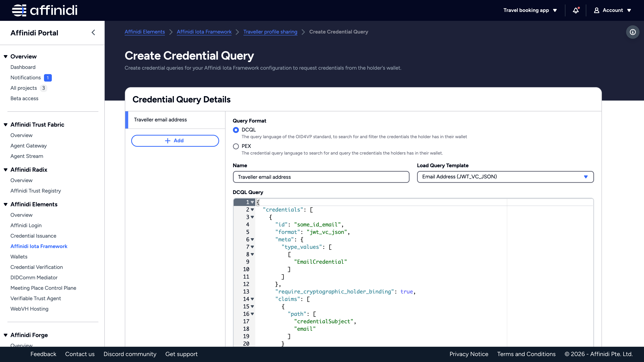Collapse the Affinidi Forge section
The height and width of the screenshot is (362, 644).
tap(6, 335)
